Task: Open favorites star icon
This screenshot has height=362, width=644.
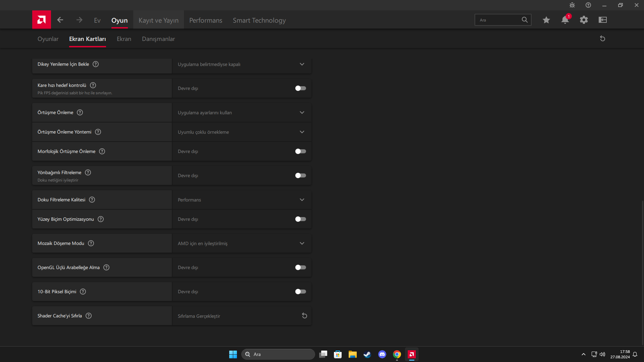Action: click(546, 20)
